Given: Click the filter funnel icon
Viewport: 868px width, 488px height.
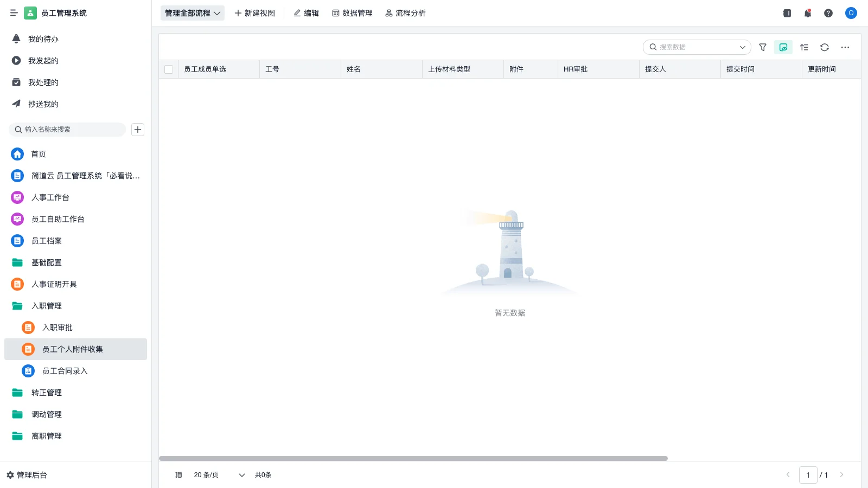Looking at the screenshot, I should (762, 47).
